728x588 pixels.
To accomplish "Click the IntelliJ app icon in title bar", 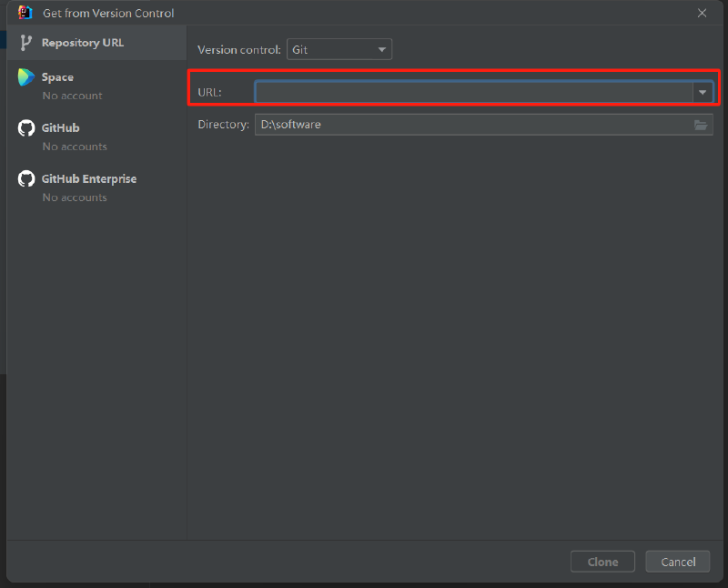I will [25, 13].
